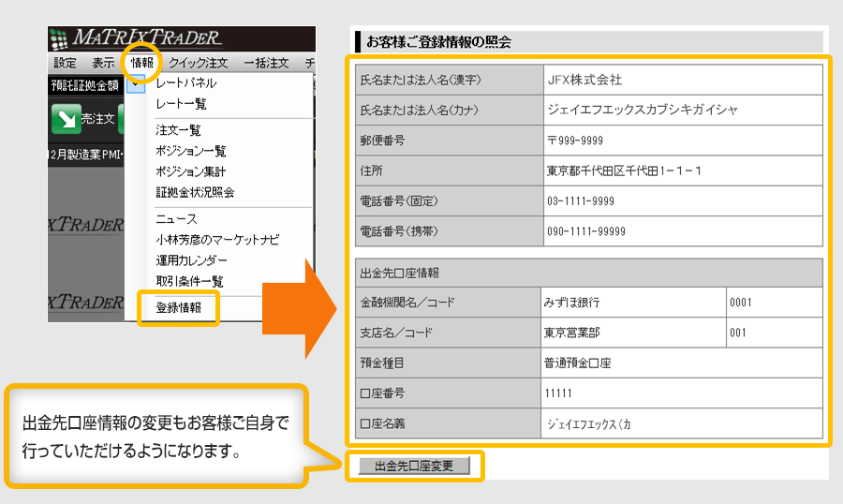Viewport: 843px width, 504px height.
Task: Click the みずほ銀行 bank name cell
Action: [633, 303]
